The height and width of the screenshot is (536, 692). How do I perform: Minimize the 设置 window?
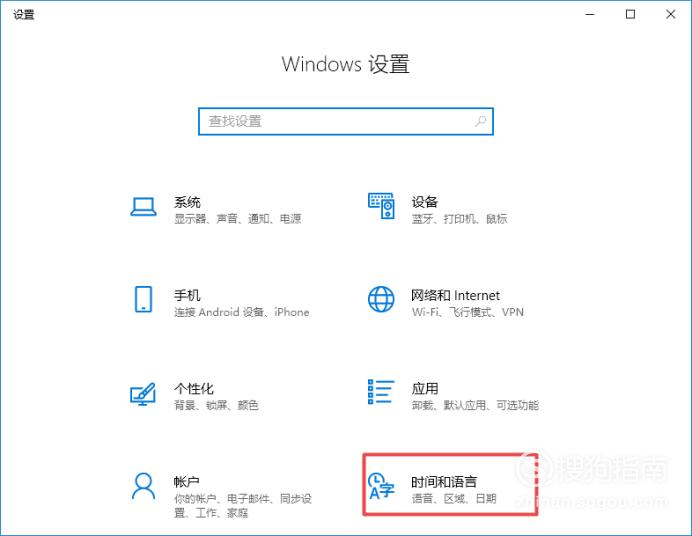pos(590,15)
